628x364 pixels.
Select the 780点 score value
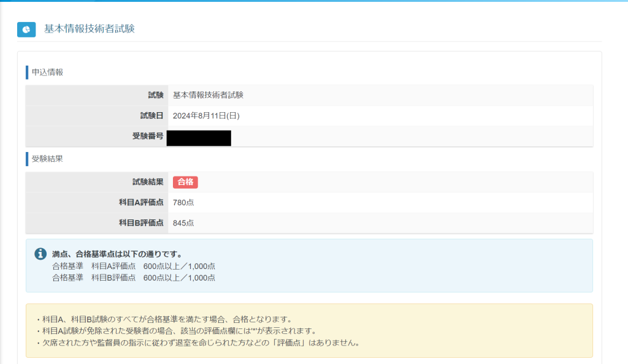(x=183, y=202)
